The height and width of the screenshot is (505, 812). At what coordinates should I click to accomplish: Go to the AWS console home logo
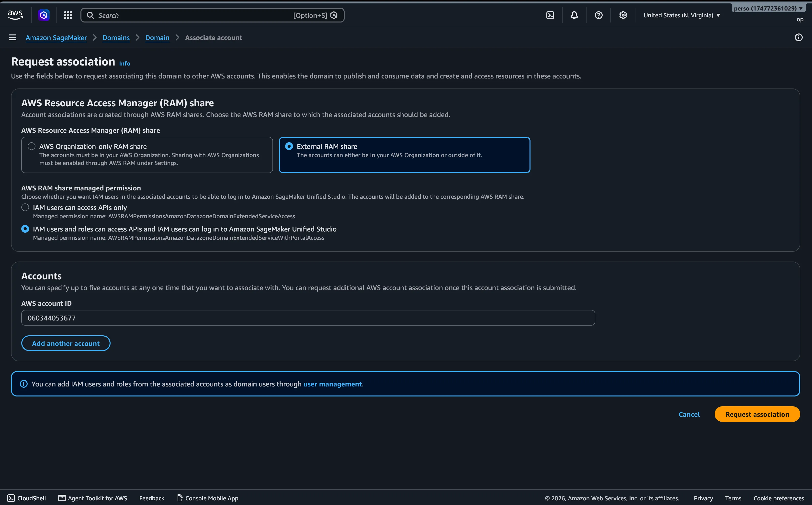click(x=15, y=15)
